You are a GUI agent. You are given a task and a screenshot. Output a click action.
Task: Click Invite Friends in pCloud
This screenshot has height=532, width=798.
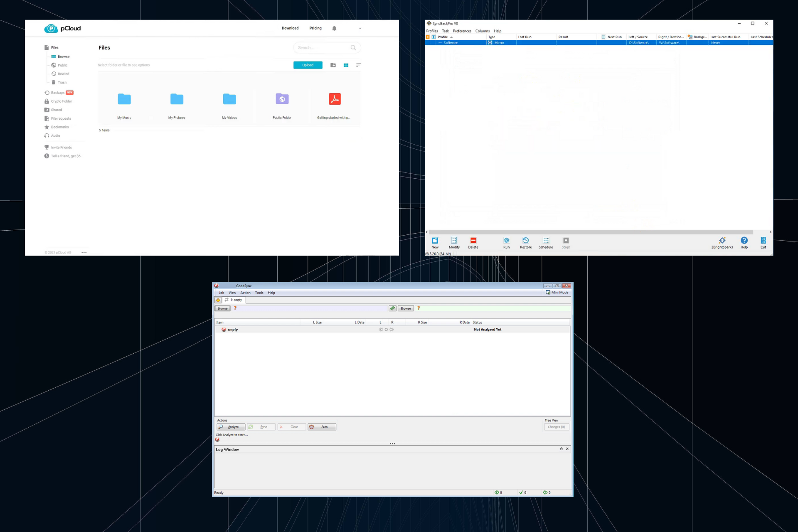tap(58, 148)
